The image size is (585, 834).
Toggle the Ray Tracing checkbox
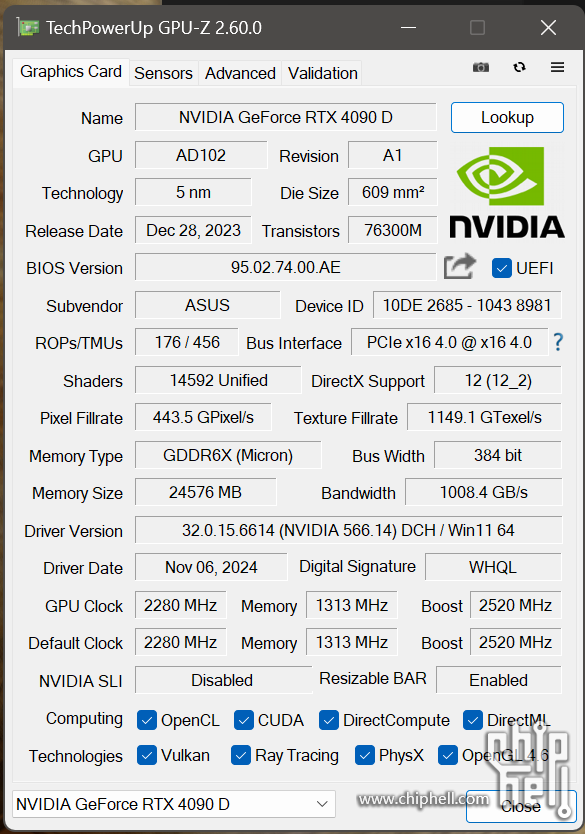point(241,755)
